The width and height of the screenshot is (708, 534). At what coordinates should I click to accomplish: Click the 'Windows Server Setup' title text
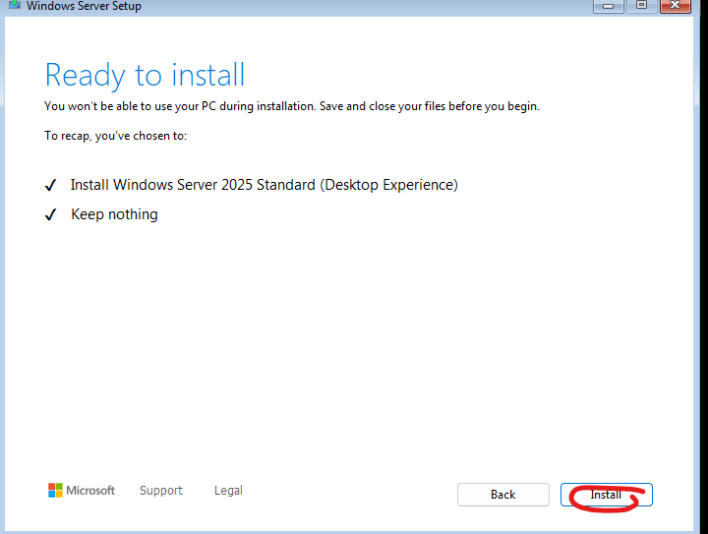[84, 6]
